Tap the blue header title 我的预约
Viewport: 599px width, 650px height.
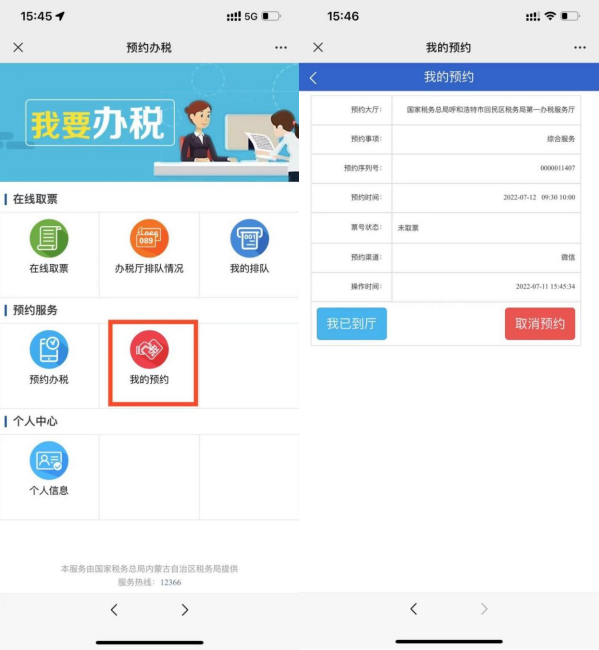tap(449, 77)
